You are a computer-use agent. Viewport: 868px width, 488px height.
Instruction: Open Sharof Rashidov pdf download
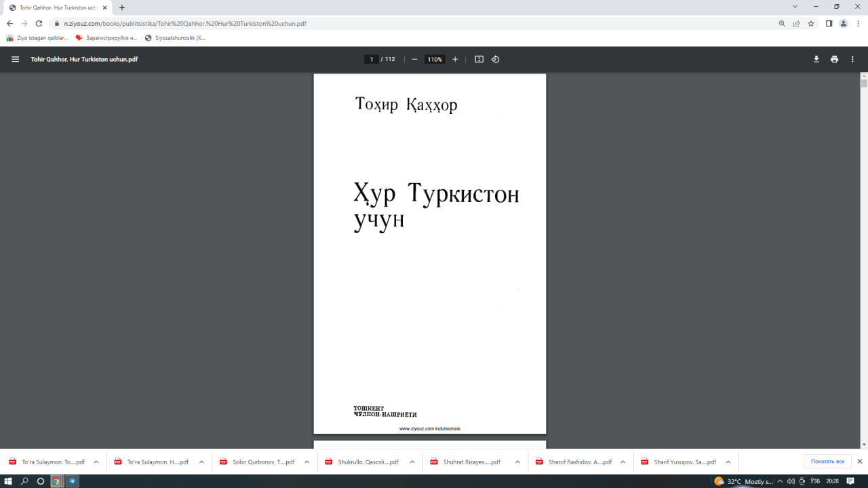coord(572,462)
